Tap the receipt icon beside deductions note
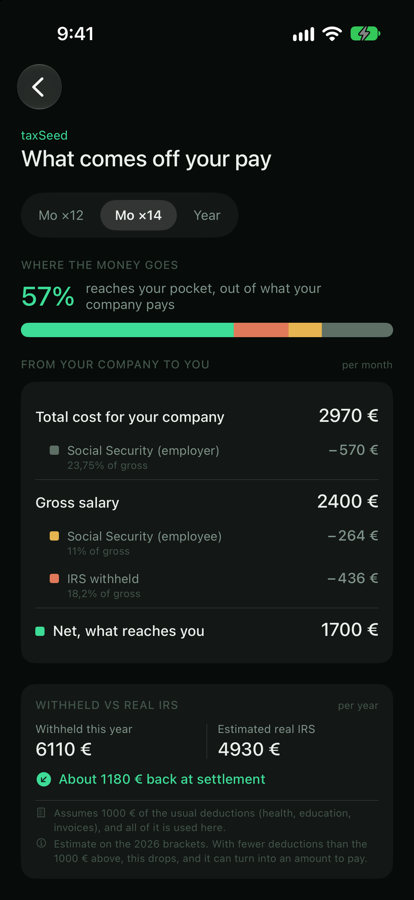The image size is (414, 900). (x=41, y=813)
